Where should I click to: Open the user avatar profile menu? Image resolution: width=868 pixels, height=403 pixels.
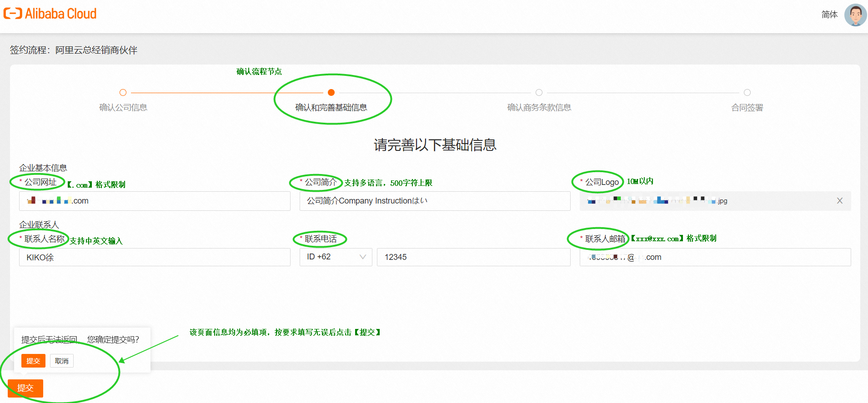[855, 15]
